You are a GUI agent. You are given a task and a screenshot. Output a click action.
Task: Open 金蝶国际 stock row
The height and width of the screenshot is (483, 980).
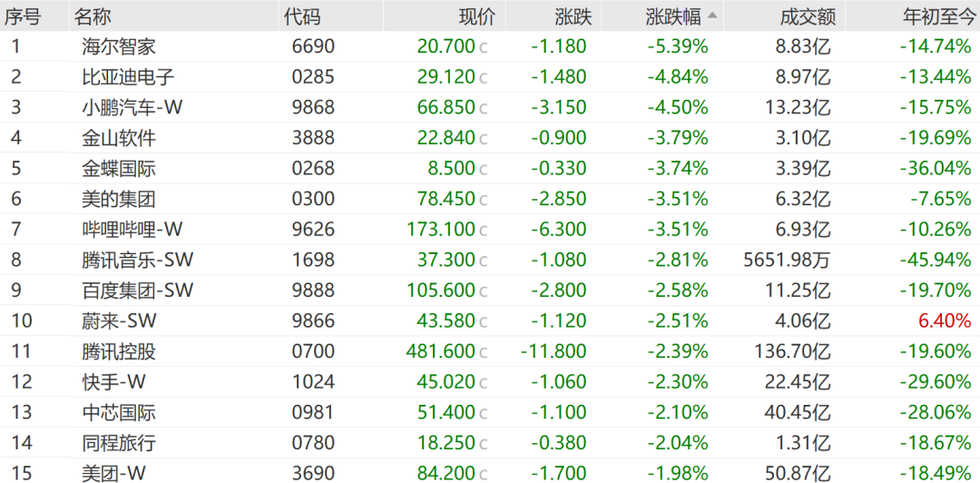[x=118, y=169]
